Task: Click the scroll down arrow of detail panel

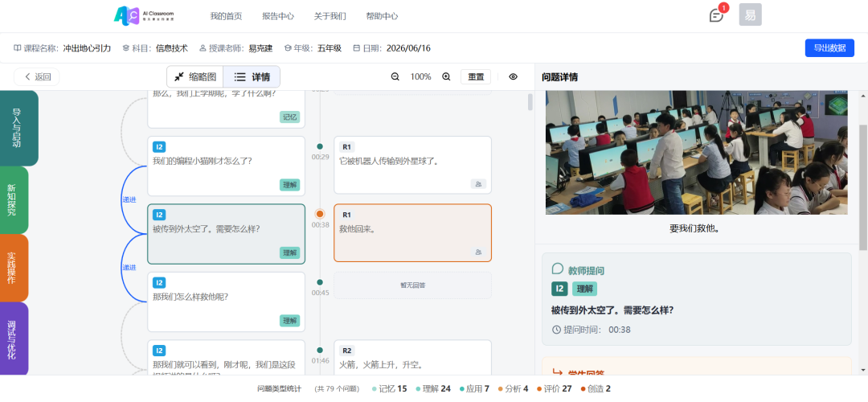Action: click(x=863, y=369)
